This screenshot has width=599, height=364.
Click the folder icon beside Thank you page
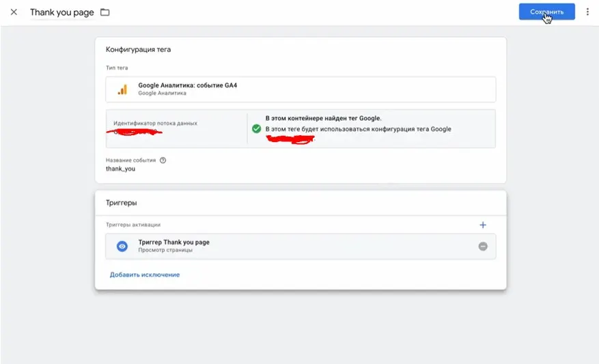[105, 12]
